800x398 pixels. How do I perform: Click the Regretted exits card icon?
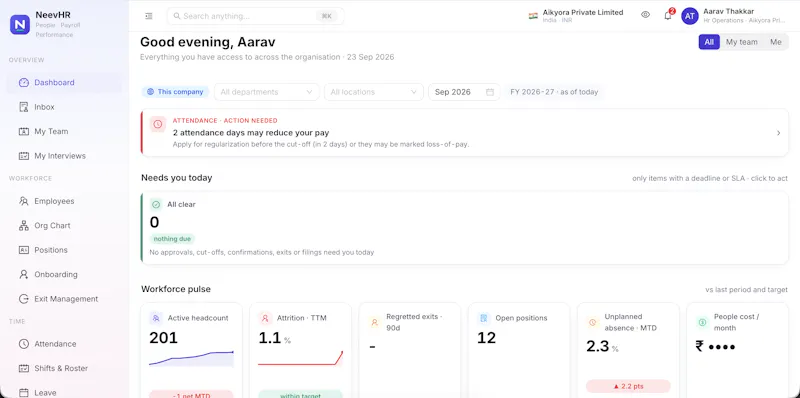[x=374, y=322]
